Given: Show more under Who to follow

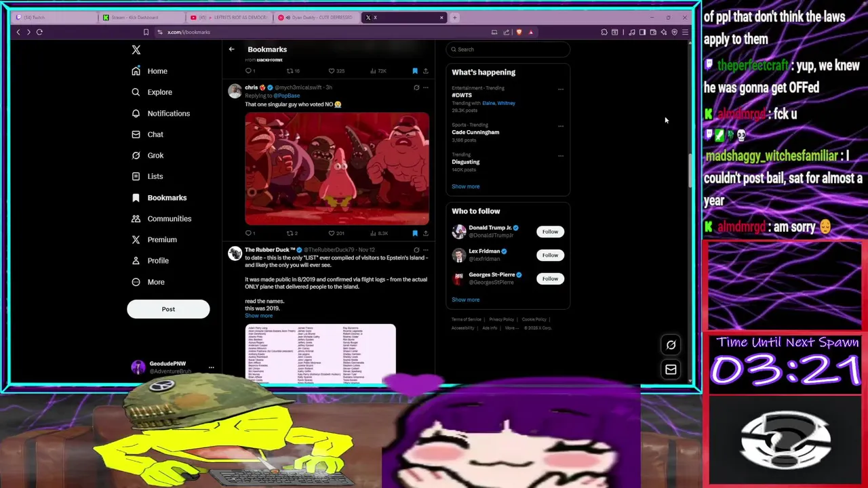Looking at the screenshot, I should pyautogui.click(x=465, y=300).
